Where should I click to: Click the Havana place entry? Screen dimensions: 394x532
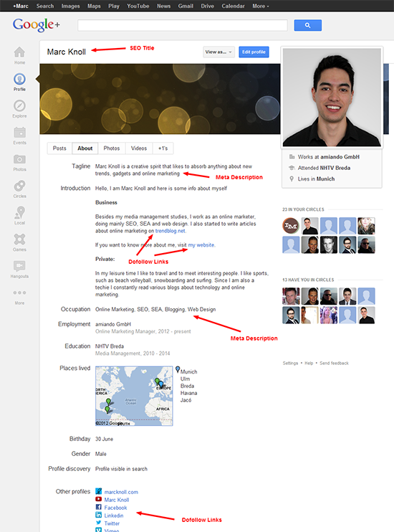tap(188, 393)
